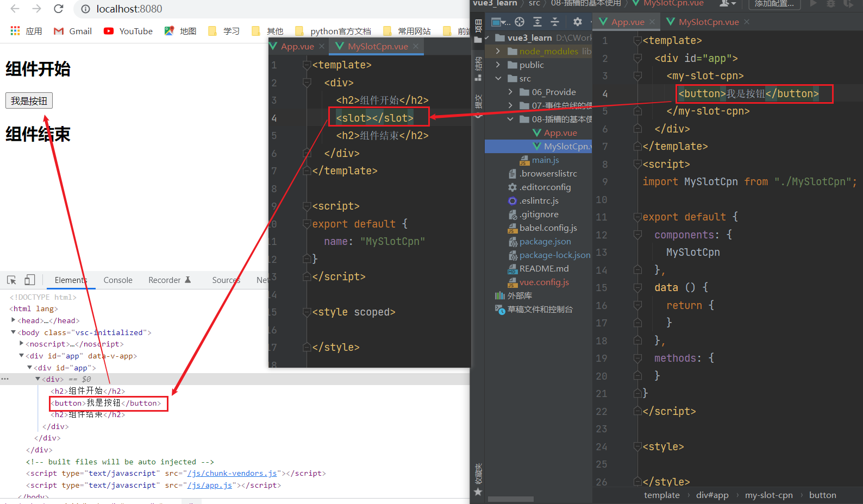
Task: Close MySlotCpn.vue tab in right IDE
Action: (x=747, y=22)
